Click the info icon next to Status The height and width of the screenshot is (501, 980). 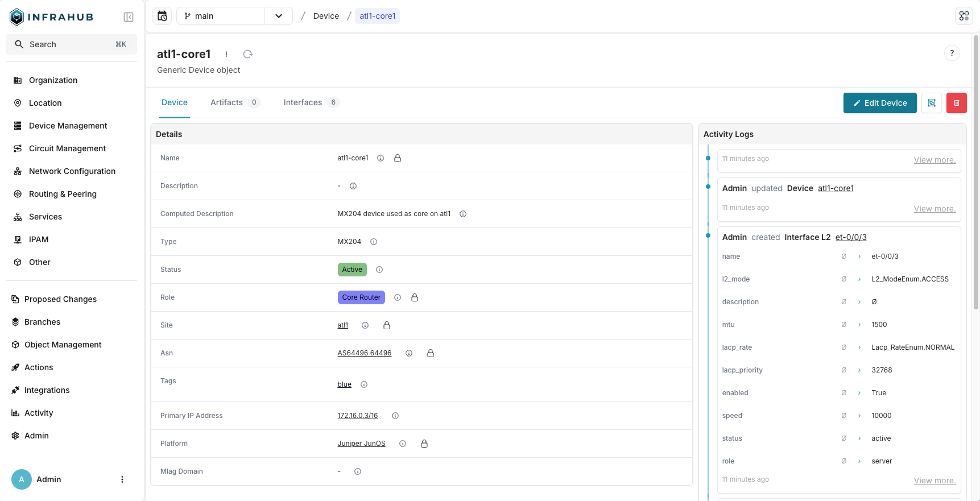tap(379, 270)
